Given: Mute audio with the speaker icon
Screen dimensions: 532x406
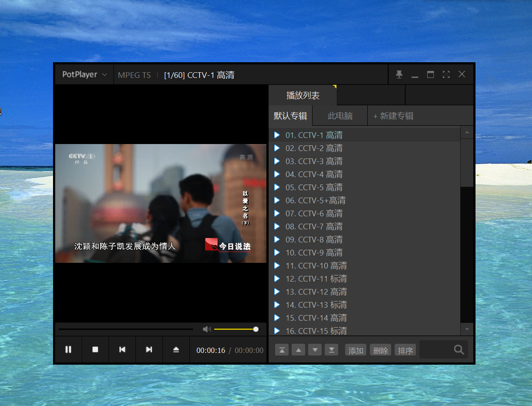Looking at the screenshot, I should point(207,329).
